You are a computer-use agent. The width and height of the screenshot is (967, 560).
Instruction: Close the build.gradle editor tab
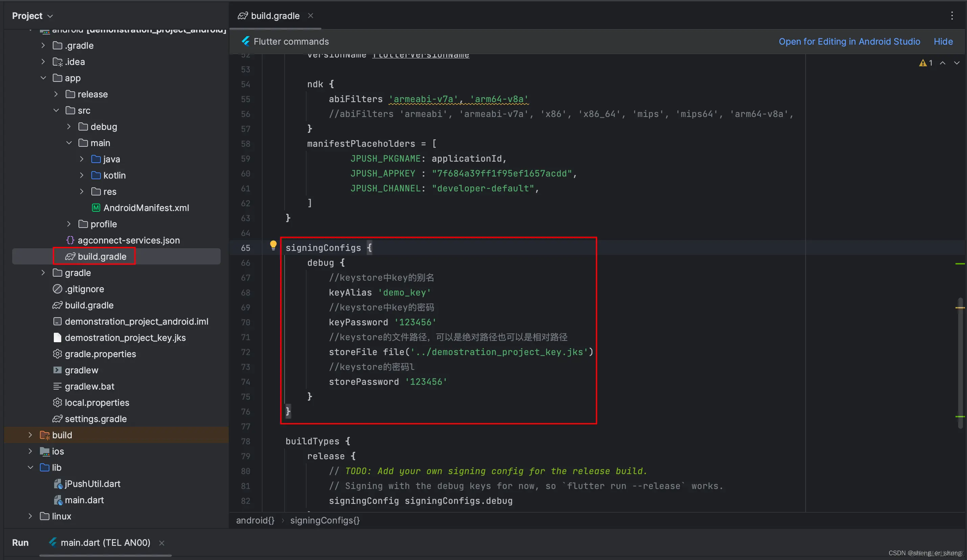[x=311, y=16]
